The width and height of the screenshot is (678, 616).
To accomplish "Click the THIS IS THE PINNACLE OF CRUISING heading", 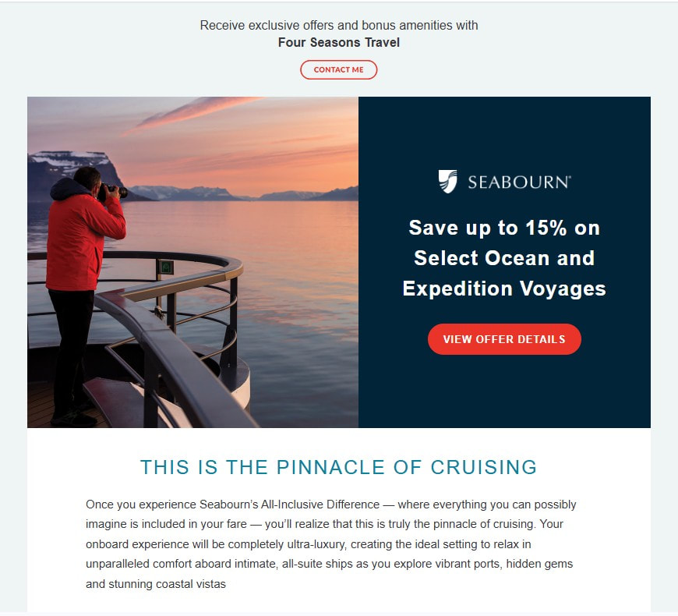I will [x=338, y=467].
